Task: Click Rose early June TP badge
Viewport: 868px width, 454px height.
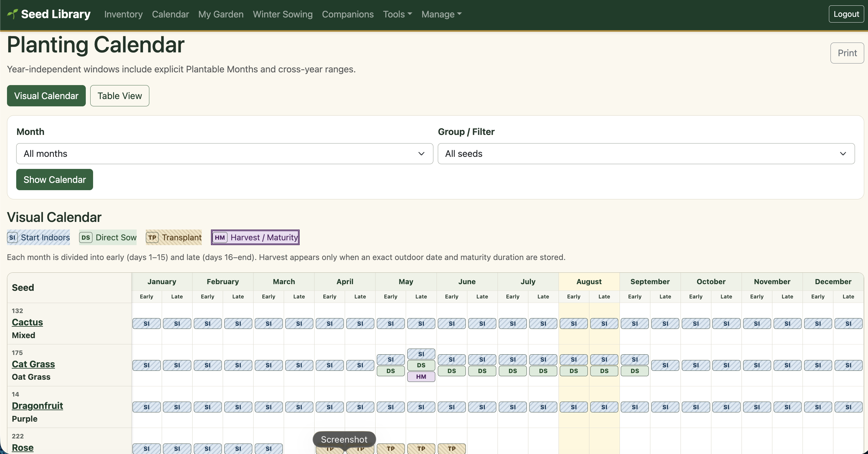Action: [451, 449]
